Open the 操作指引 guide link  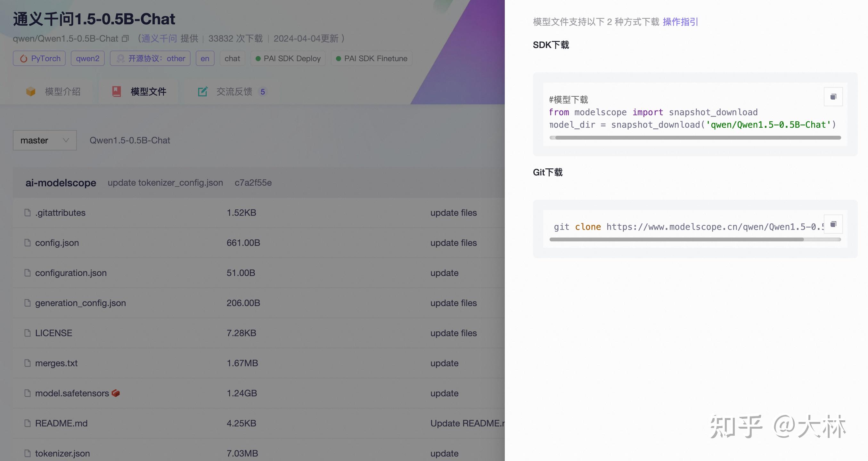[680, 22]
